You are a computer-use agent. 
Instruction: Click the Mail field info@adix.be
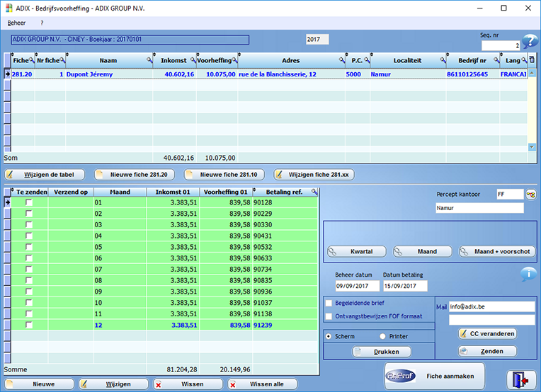[x=491, y=306]
